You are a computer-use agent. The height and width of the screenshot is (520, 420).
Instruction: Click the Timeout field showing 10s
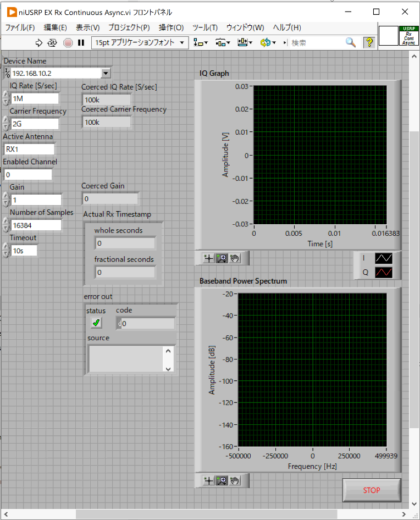tap(24, 251)
